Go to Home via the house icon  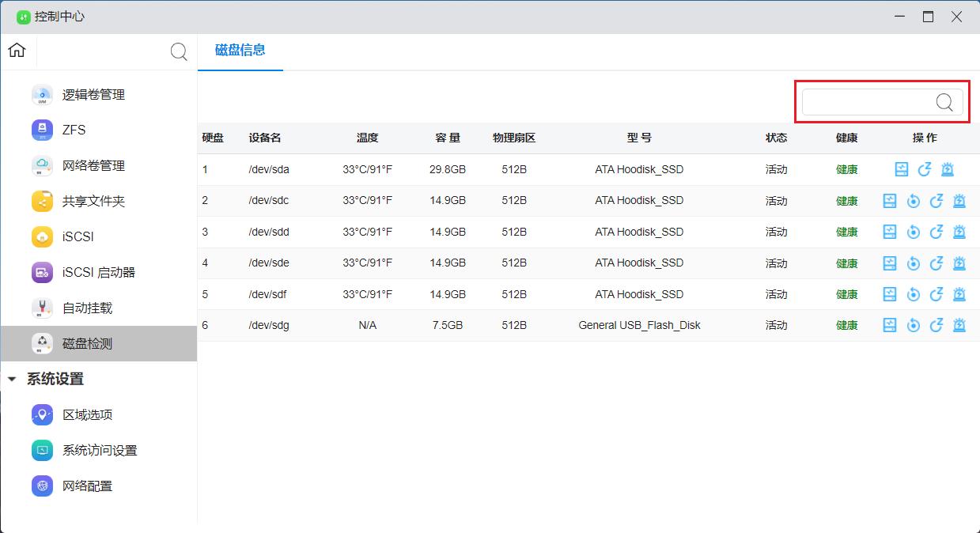[17, 51]
